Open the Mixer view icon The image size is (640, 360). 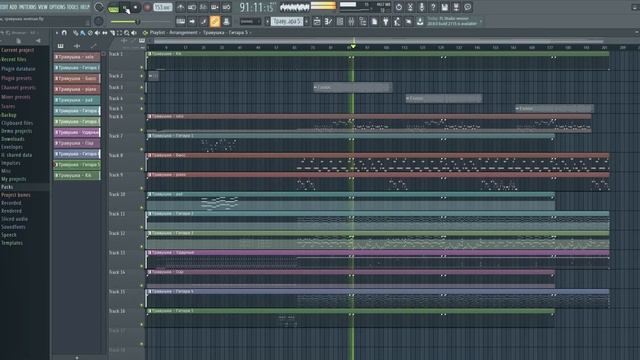[351, 21]
